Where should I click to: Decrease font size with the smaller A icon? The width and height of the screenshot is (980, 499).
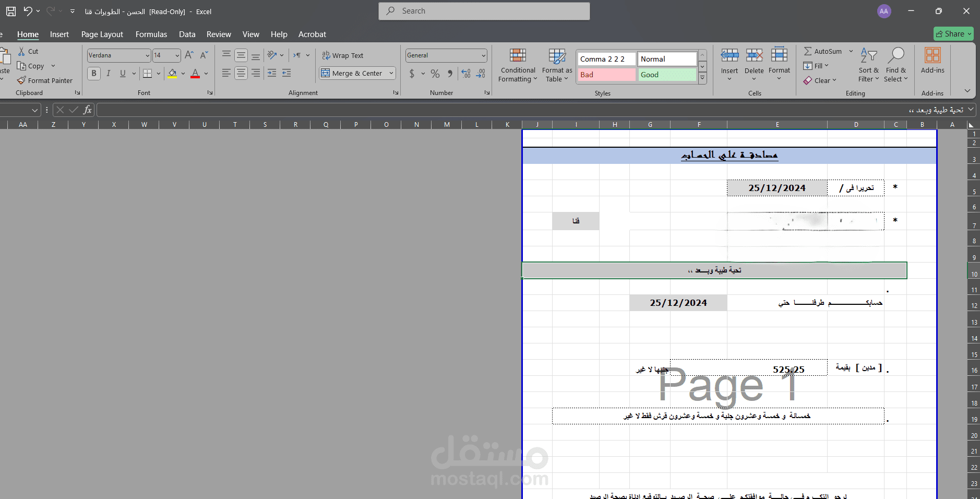point(204,55)
